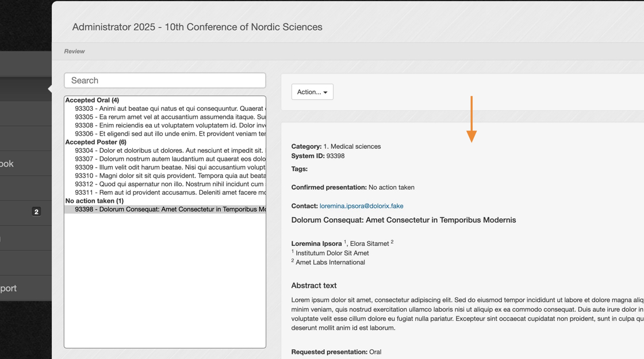Click affiliation Amet Labs International

click(x=330, y=262)
